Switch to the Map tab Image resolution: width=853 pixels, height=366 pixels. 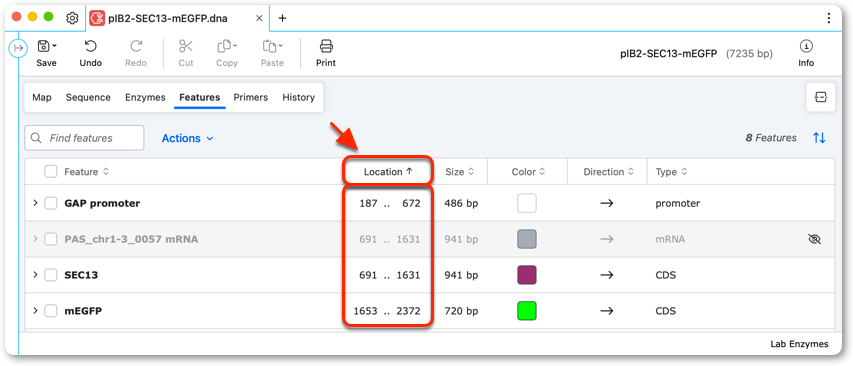(42, 97)
